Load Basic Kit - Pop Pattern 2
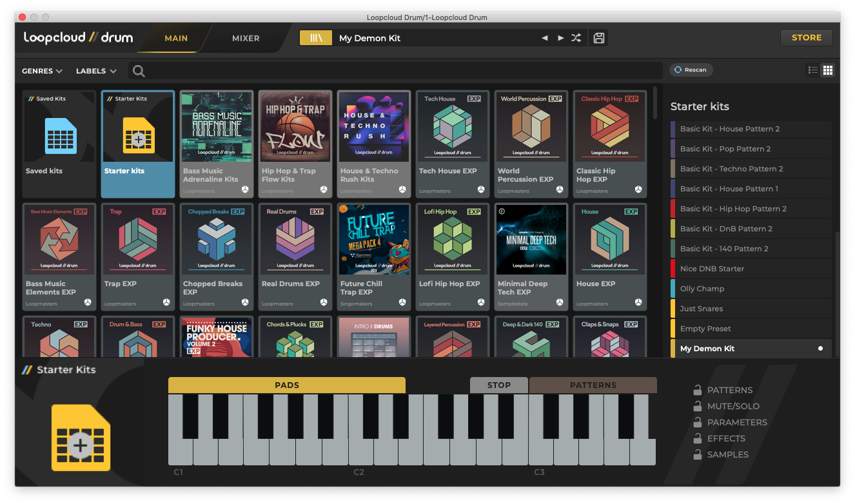This screenshot has height=504, width=855. [751, 149]
